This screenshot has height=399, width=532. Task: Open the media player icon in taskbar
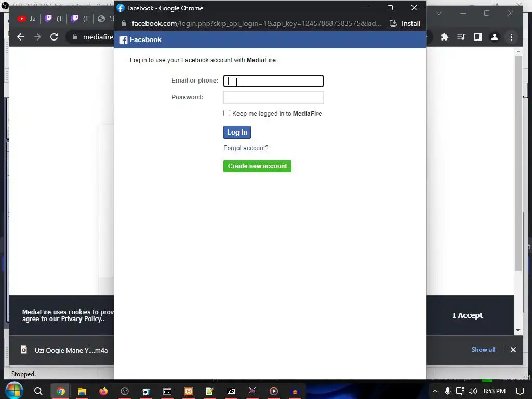click(273, 391)
